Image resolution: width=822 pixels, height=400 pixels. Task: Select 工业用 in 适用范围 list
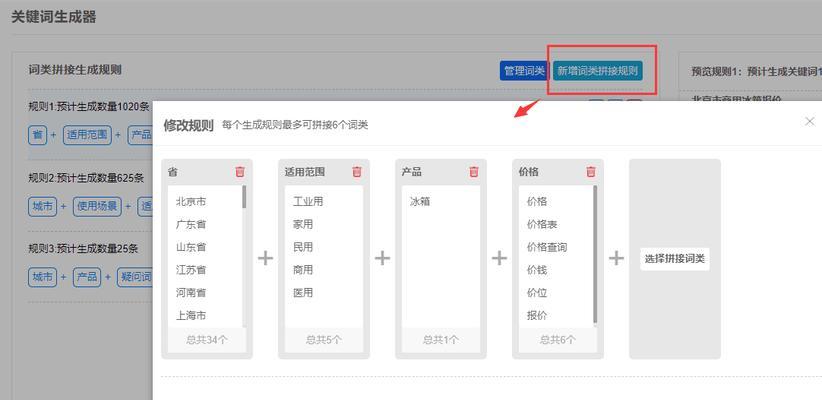[x=308, y=201]
